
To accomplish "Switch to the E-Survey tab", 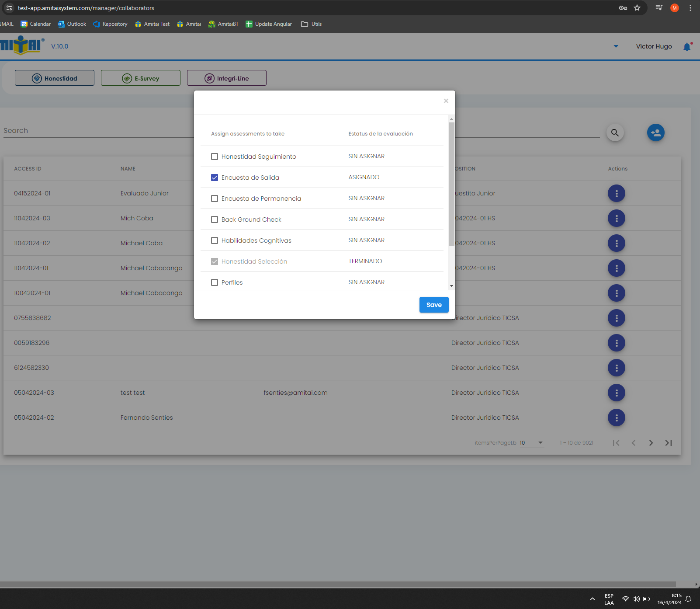I will coord(141,78).
